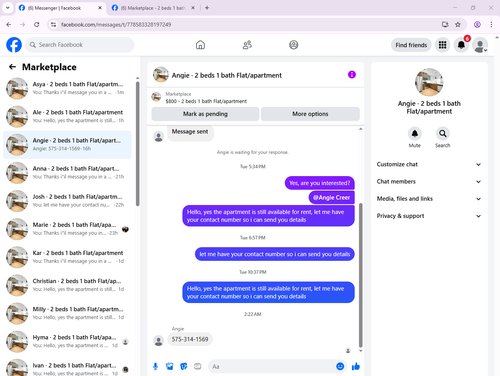Viewport: 500px width, 376px height.
Task: Click Mark as pending button
Action: coord(205,114)
